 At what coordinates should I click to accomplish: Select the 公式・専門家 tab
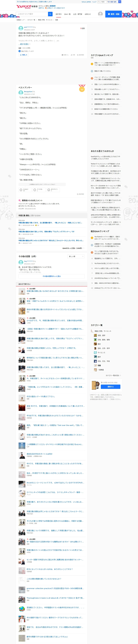[78, 14]
